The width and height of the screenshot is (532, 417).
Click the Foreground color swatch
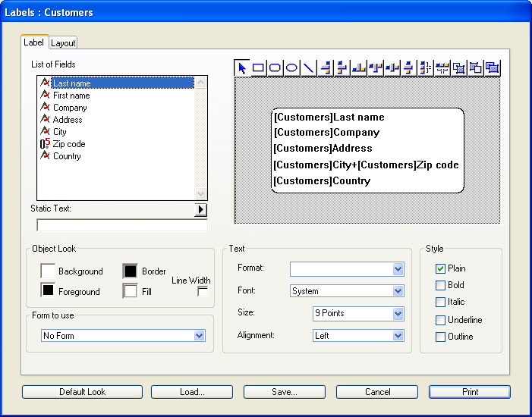point(48,290)
